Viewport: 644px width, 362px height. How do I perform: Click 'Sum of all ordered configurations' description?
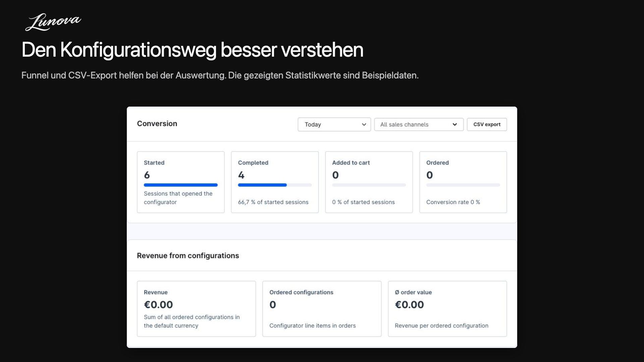click(192, 321)
